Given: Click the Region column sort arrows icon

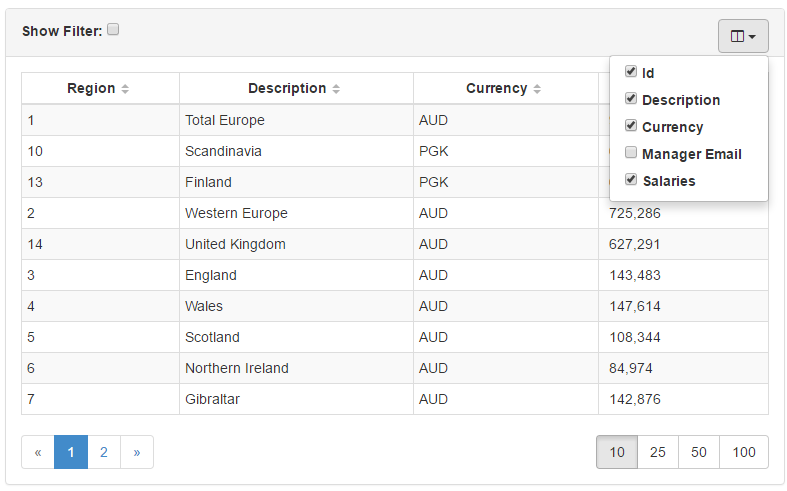Looking at the screenshot, I should point(125,89).
